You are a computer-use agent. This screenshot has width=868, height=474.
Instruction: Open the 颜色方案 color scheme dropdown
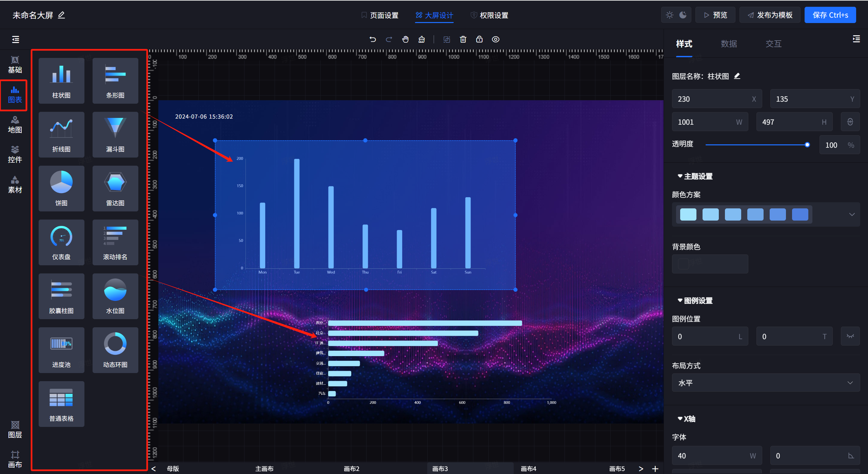[852, 214]
